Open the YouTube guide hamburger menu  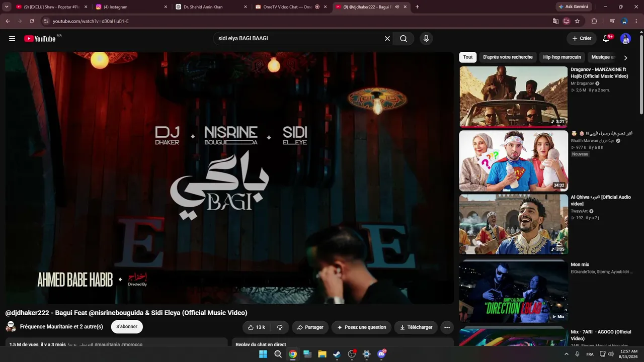point(12,39)
